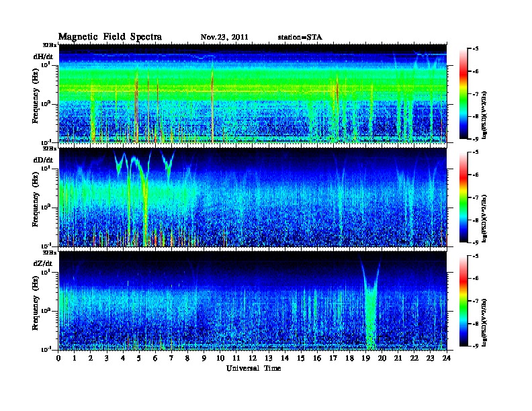
Task: Click the dD/dt panel color scale bar
Action: pyautogui.click(x=463, y=197)
